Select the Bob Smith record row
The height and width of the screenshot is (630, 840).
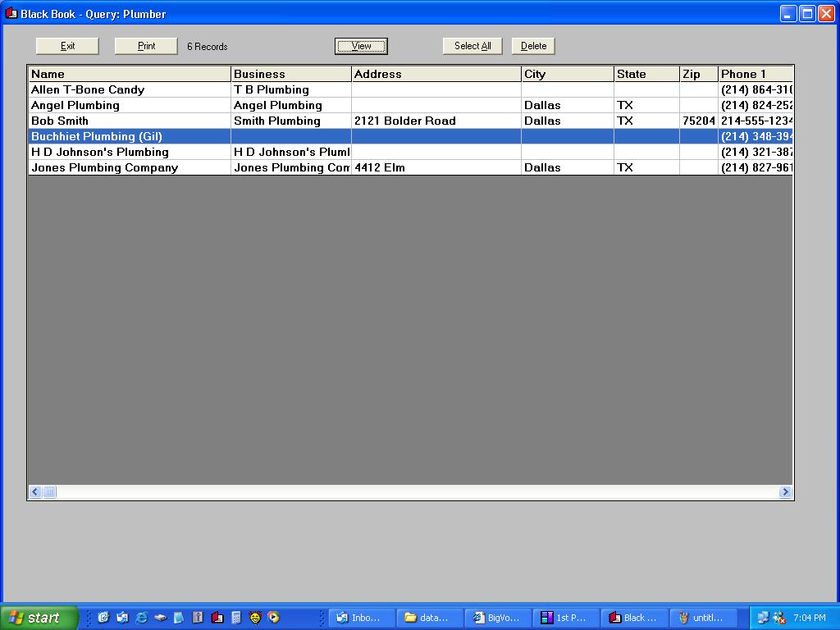(130, 121)
